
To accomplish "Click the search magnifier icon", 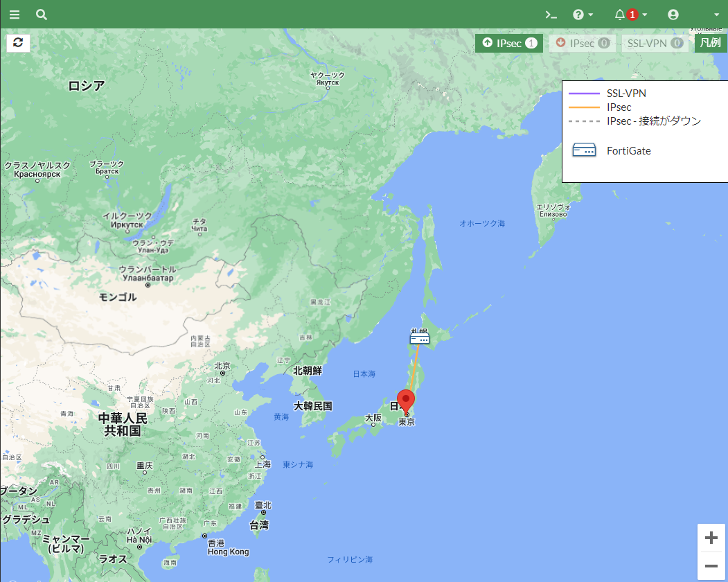I will 42,15.
